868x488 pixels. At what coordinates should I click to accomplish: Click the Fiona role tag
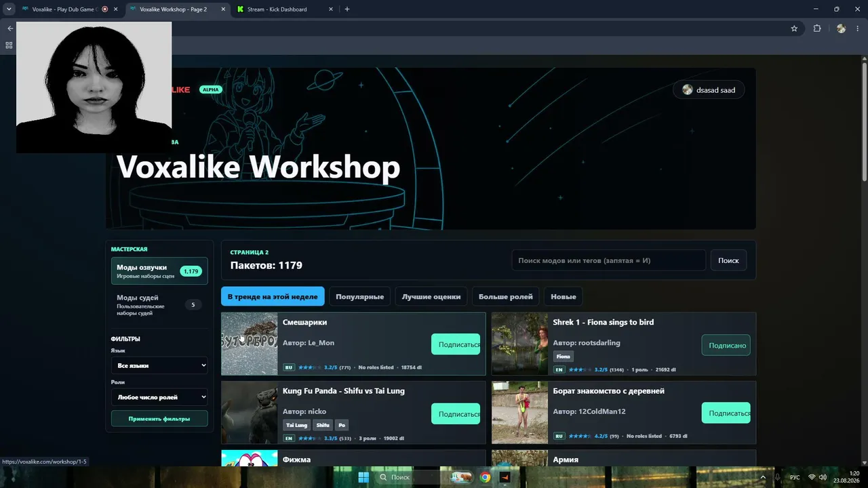pyautogui.click(x=564, y=357)
